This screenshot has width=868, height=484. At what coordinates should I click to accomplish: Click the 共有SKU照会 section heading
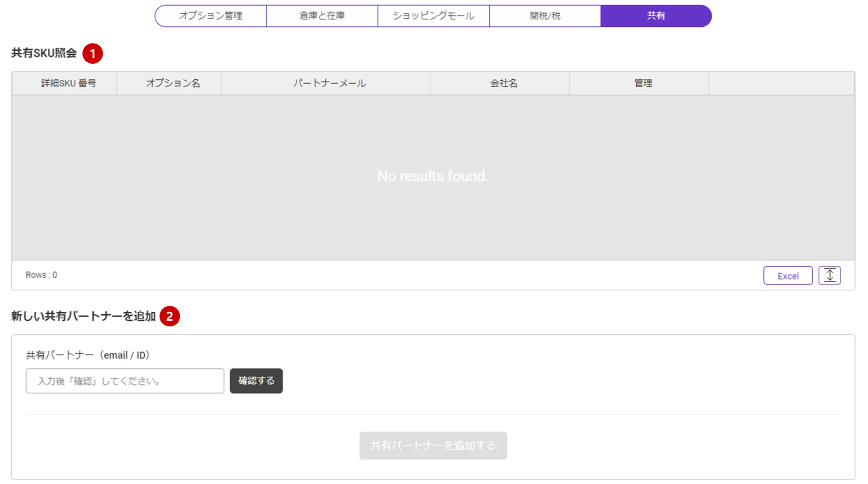(x=44, y=53)
